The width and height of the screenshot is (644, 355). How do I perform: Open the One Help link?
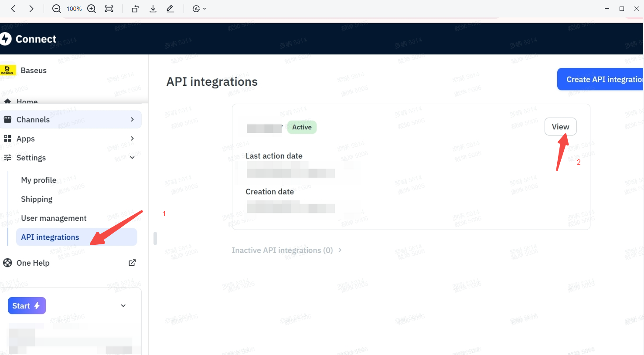coord(33,263)
